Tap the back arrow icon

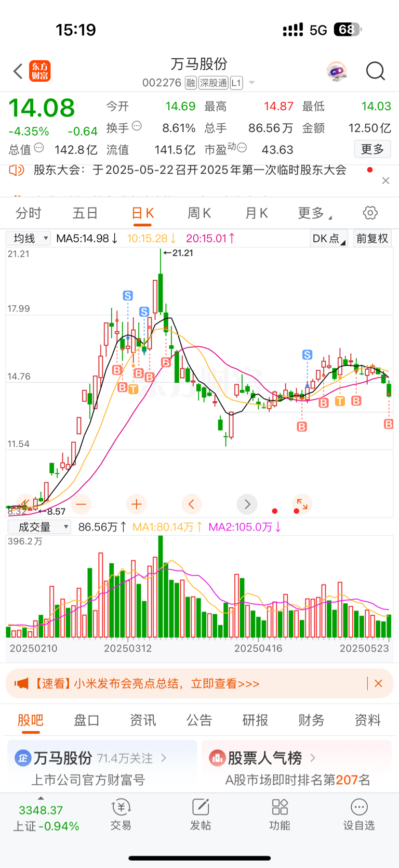(18, 71)
